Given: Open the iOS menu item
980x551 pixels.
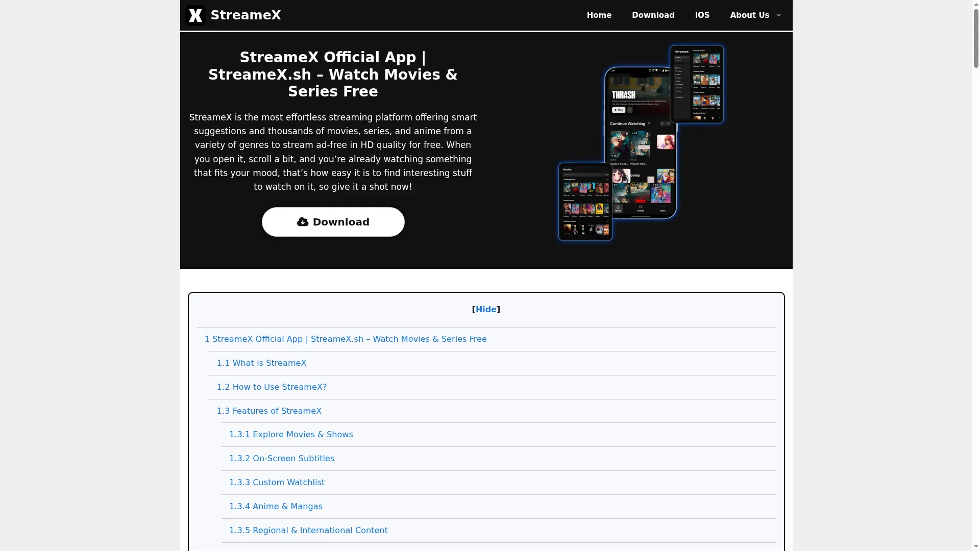Looking at the screenshot, I should [702, 15].
